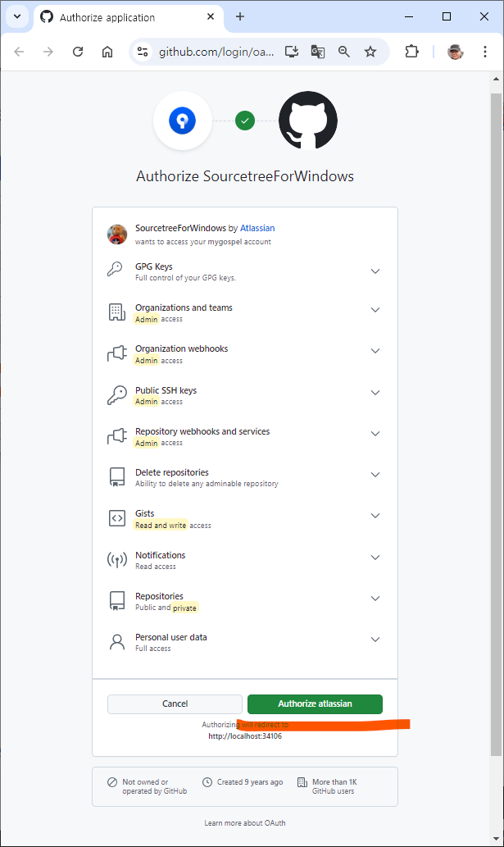Image resolution: width=504 pixels, height=847 pixels.
Task: Open a new browser tab
Action: click(240, 16)
